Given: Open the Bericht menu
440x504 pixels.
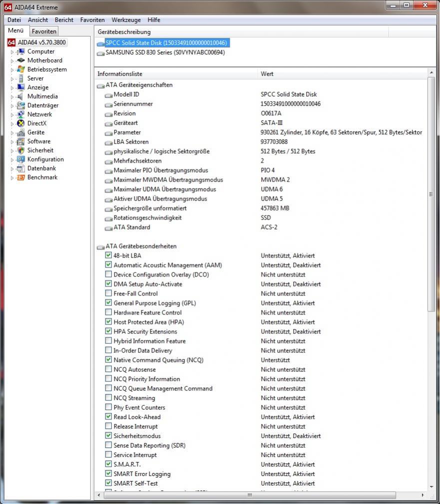Looking at the screenshot, I should click(64, 20).
